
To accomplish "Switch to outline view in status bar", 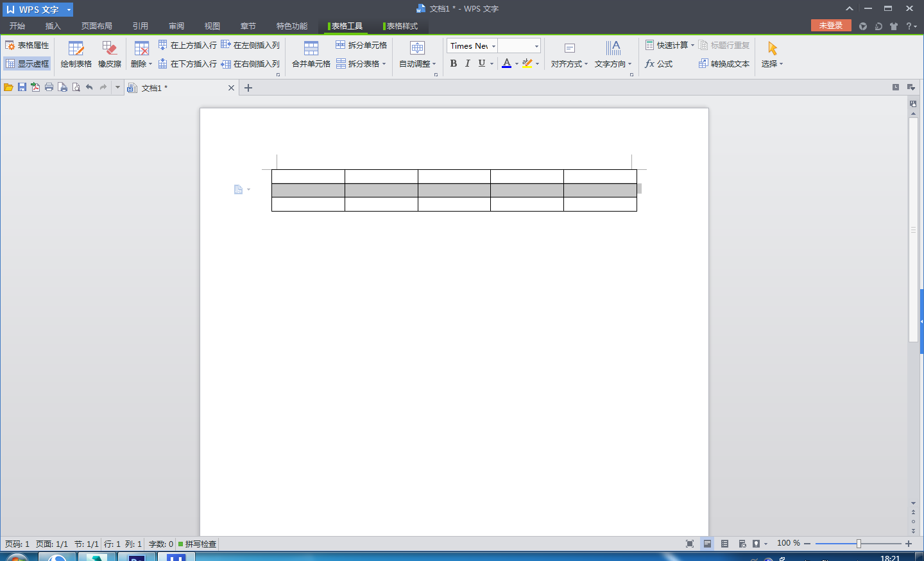I will pyautogui.click(x=724, y=544).
